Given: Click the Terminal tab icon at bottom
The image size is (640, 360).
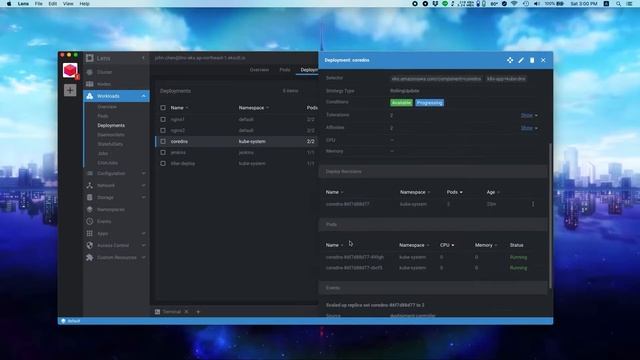Looking at the screenshot, I should [158, 312].
